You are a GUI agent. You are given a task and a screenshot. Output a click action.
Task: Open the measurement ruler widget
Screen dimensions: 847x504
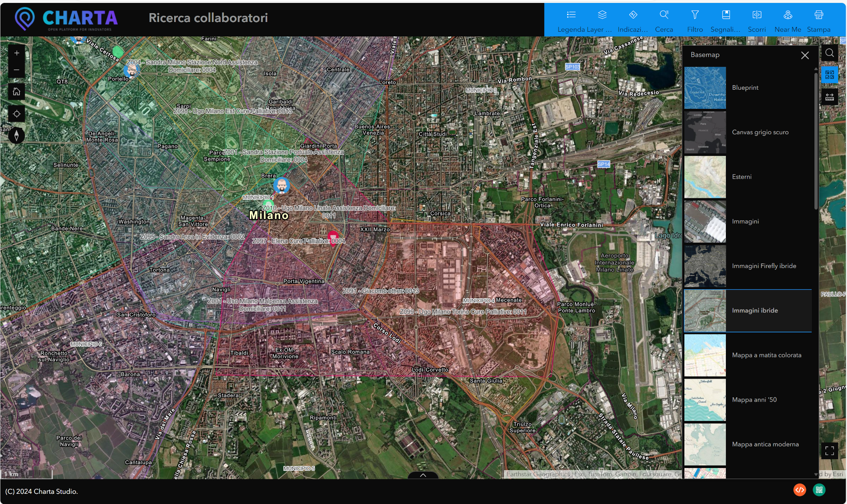point(830,97)
